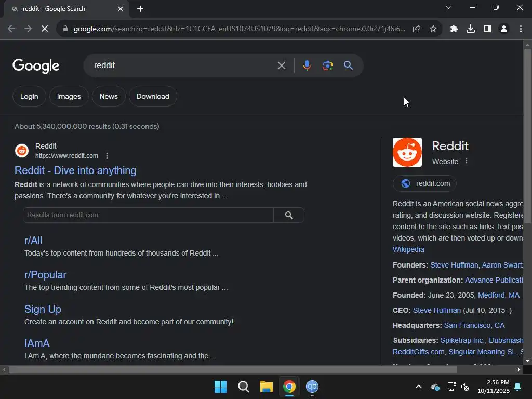Click the site lock icon in address bar
Viewport: 532px width, 399px height.
tap(65, 29)
